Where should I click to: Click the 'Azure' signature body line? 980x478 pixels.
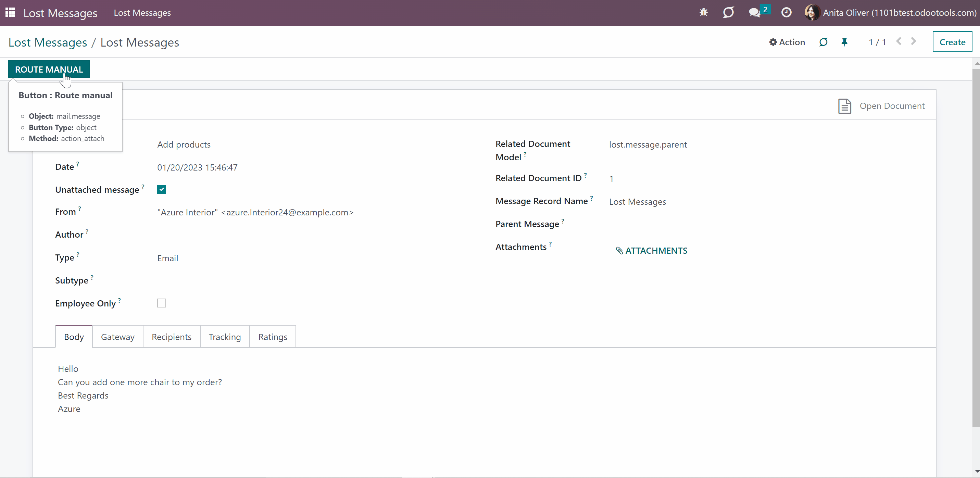pos(69,409)
